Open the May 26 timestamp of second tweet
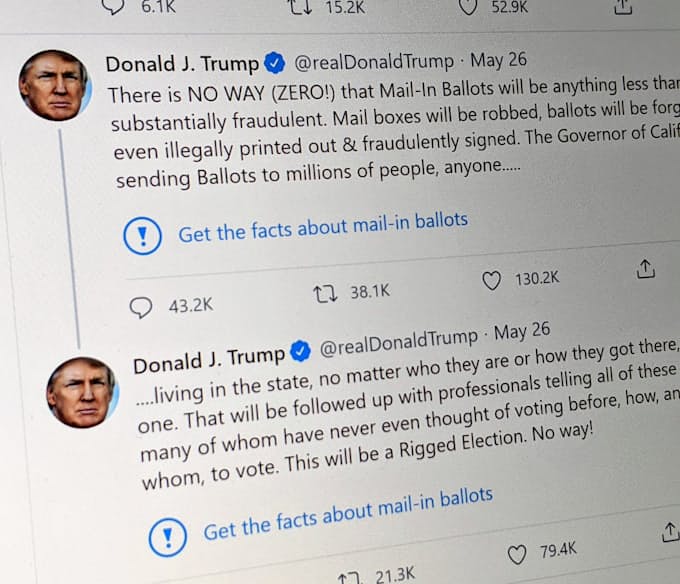The image size is (680, 584). click(x=522, y=331)
